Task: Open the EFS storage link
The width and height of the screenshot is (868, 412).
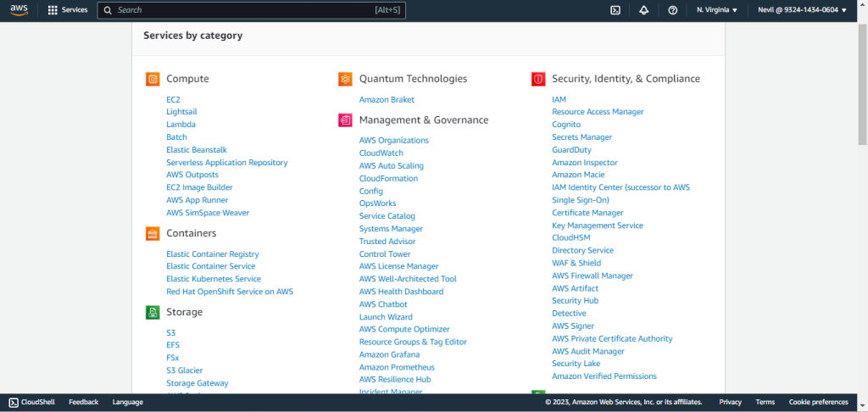Action: pyautogui.click(x=173, y=346)
